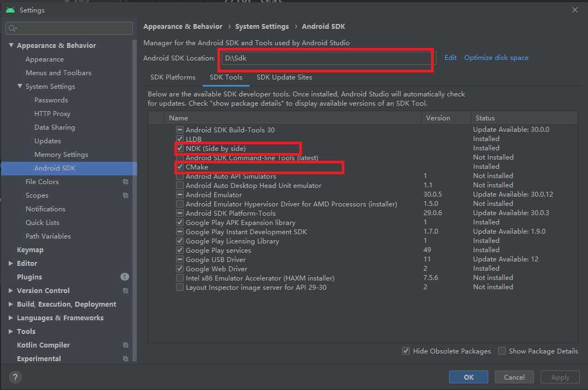The image size is (588, 390).
Task: Click the project-level icon beside Version Control
Action: (126, 291)
